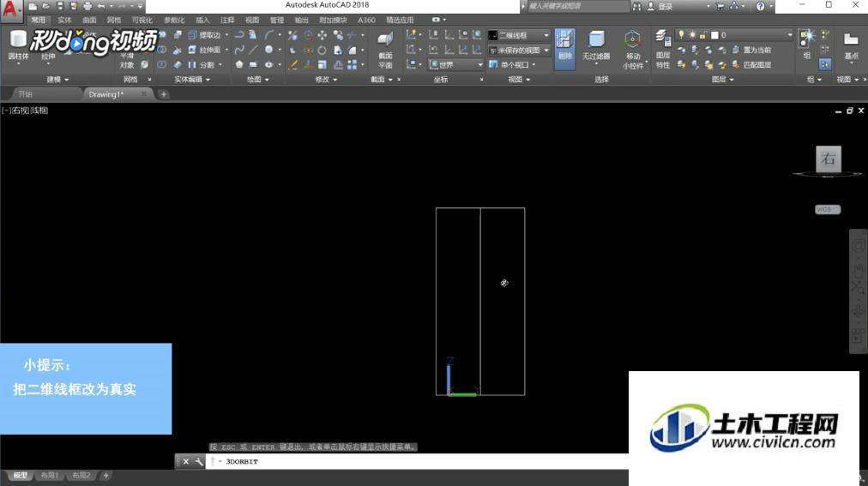Add a new drawing tab with plus button

coord(164,94)
